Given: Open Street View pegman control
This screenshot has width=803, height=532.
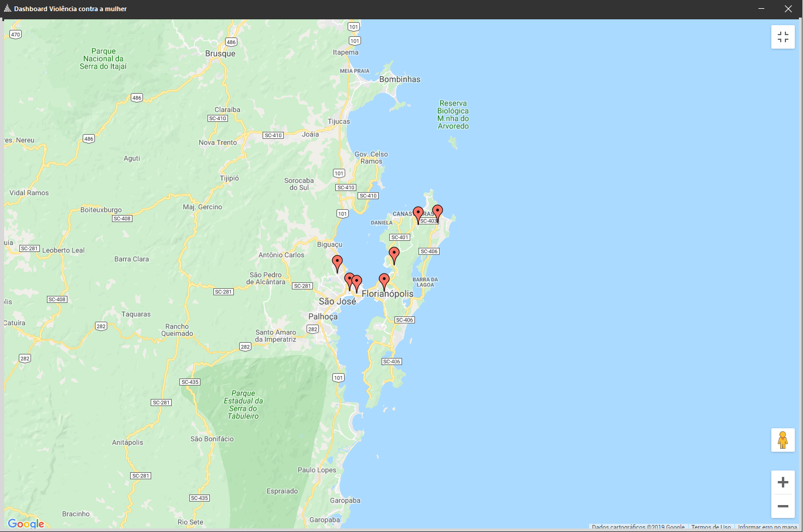Looking at the screenshot, I should (x=782, y=439).
